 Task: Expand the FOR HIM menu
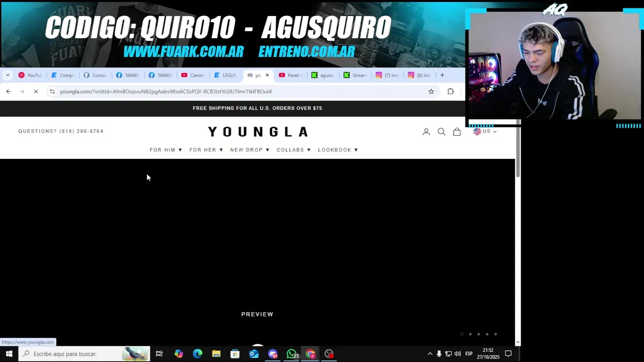tap(166, 150)
